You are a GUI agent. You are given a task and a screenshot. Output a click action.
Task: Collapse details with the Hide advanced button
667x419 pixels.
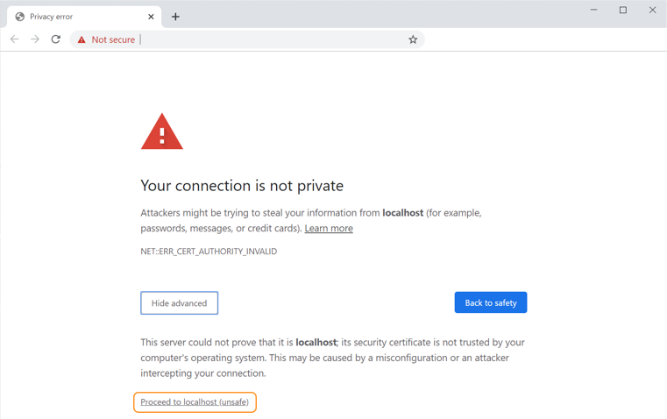[179, 303]
